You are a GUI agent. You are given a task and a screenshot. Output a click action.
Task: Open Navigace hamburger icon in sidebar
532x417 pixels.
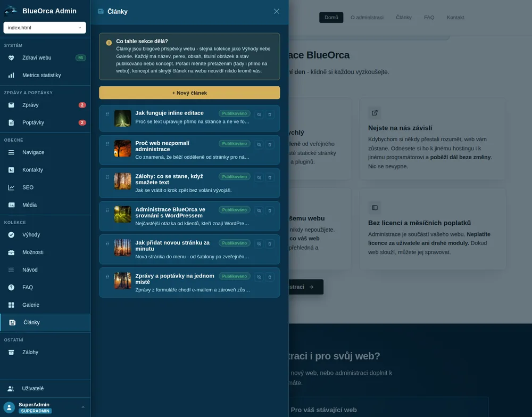point(11,152)
